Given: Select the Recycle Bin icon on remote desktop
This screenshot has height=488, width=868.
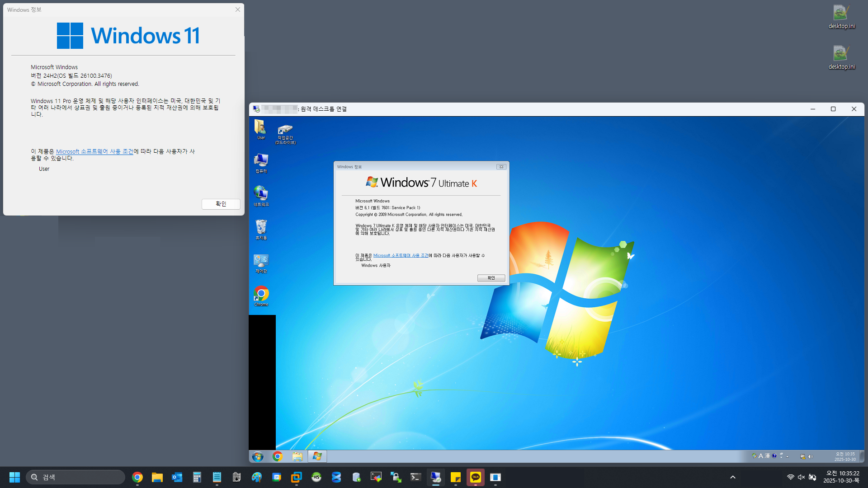Looking at the screenshot, I should coord(261,228).
